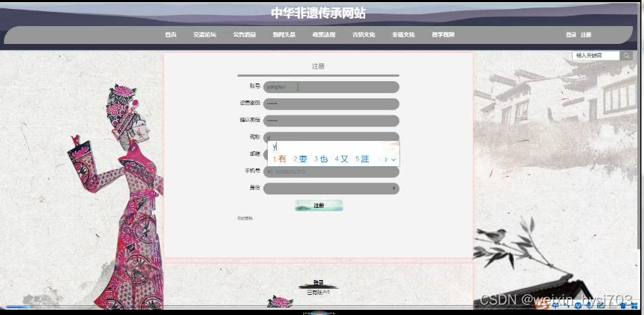The height and width of the screenshot is (315, 644).
Task: Click the Sogou microphone voice input icon
Action: [590, 305]
